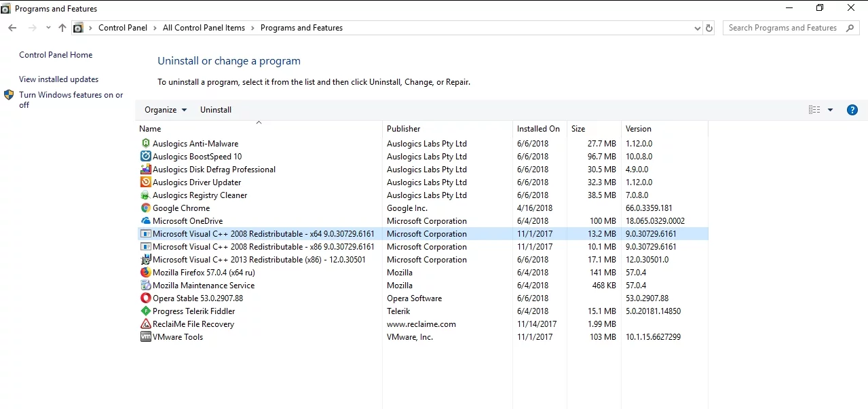This screenshot has width=868, height=409.
Task: Open the Organize dropdown menu
Action: coord(166,110)
